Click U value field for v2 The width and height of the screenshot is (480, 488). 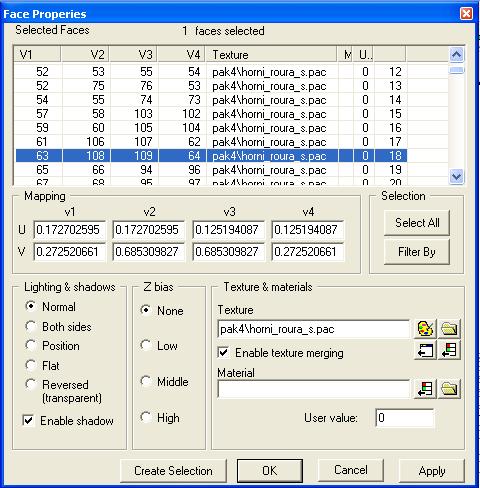[x=148, y=230]
